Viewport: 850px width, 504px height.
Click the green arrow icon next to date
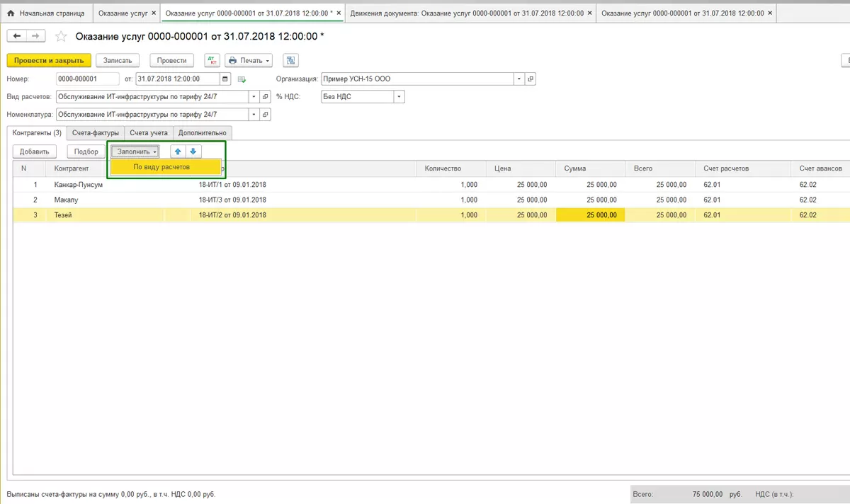242,79
